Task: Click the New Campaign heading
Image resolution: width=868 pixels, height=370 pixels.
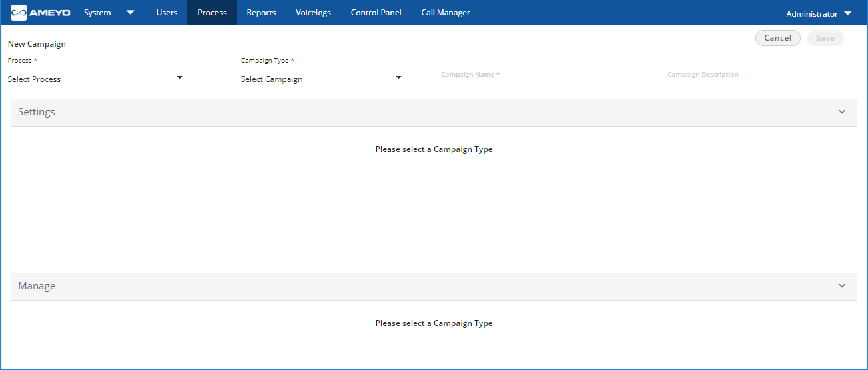Action: pyautogui.click(x=37, y=44)
